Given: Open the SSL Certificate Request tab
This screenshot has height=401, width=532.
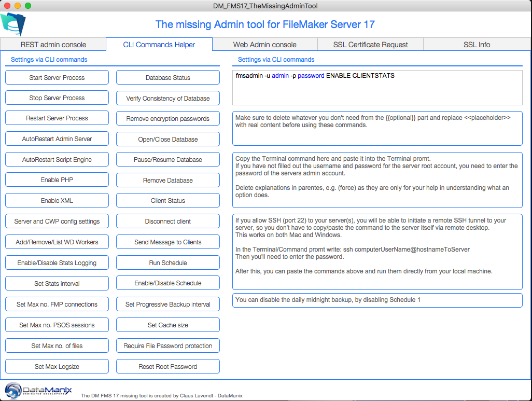Looking at the screenshot, I should [371, 45].
